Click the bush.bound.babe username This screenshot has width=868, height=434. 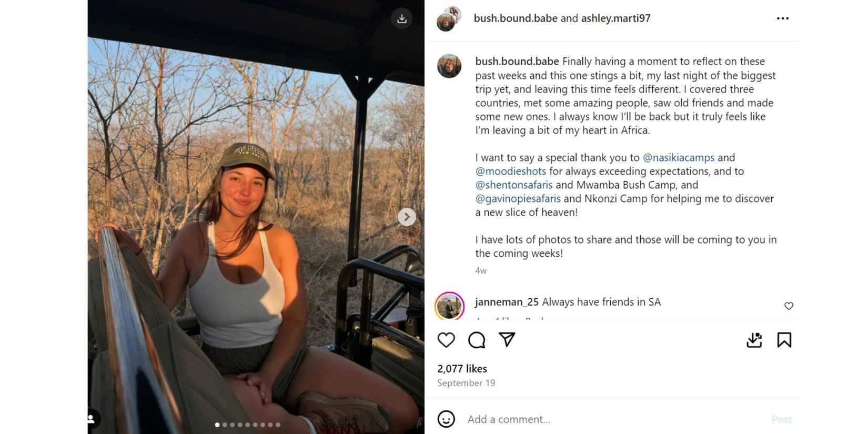(514, 18)
